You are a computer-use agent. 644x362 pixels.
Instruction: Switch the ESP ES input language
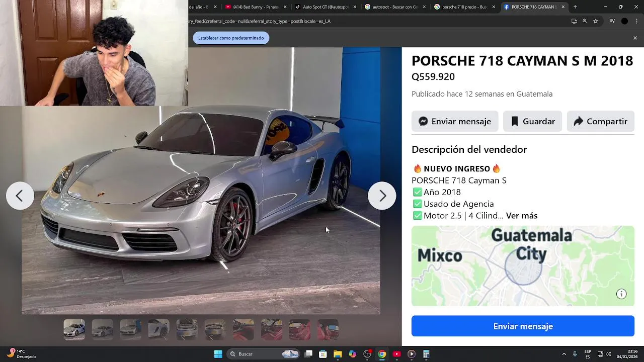coord(588,354)
